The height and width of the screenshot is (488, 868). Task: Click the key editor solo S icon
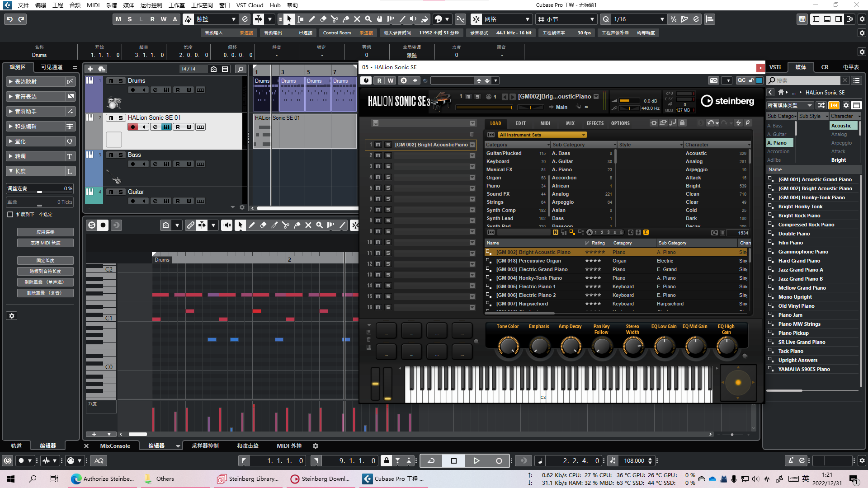coord(92,225)
